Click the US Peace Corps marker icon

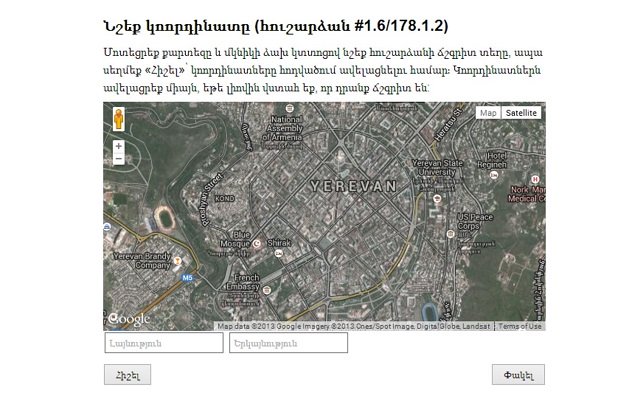click(x=450, y=234)
